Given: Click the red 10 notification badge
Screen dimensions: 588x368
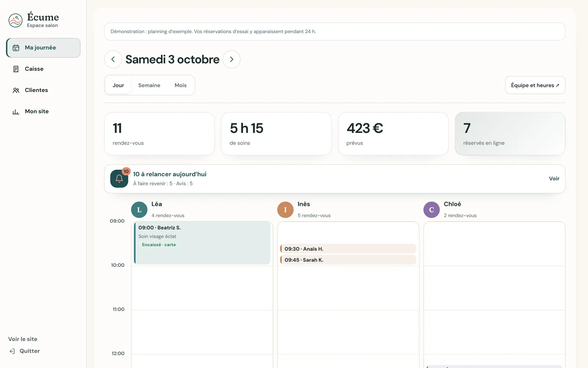Looking at the screenshot, I should [x=126, y=171].
